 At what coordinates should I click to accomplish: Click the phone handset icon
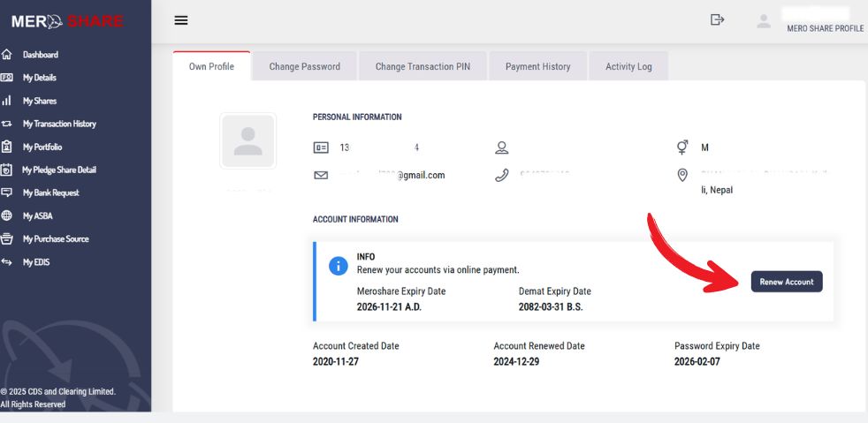501,176
